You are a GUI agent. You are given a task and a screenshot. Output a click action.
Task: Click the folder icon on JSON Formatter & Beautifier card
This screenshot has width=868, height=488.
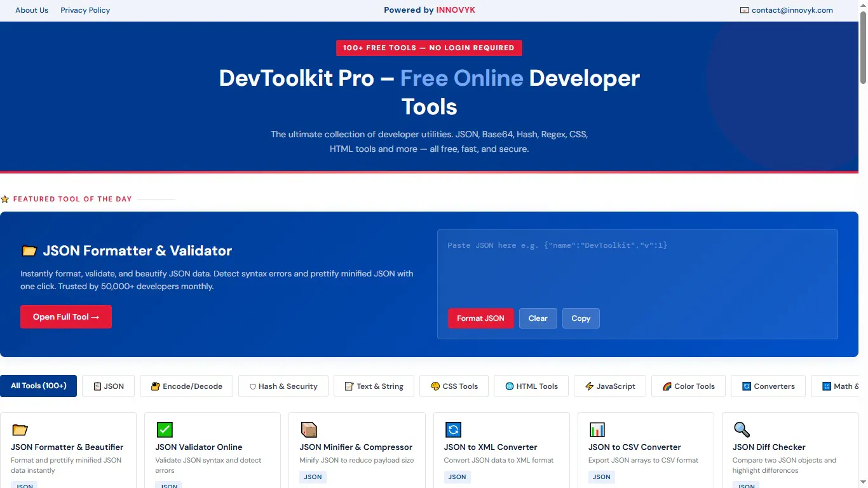(20, 430)
